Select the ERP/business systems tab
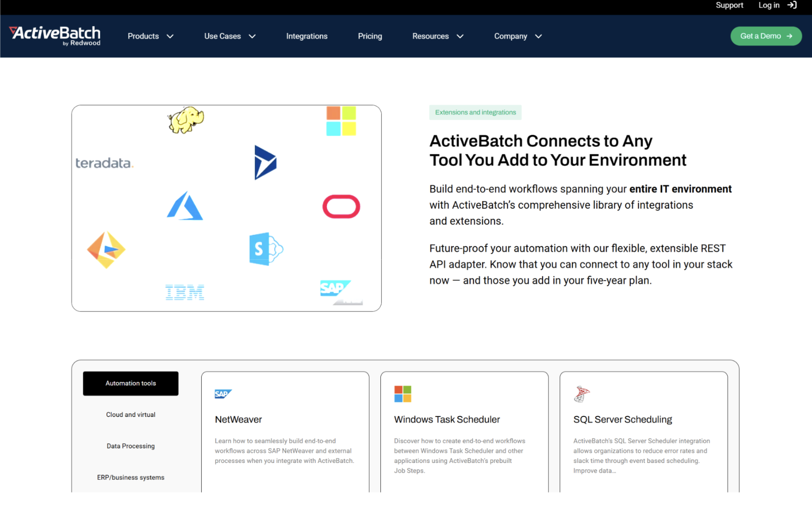 [131, 477]
